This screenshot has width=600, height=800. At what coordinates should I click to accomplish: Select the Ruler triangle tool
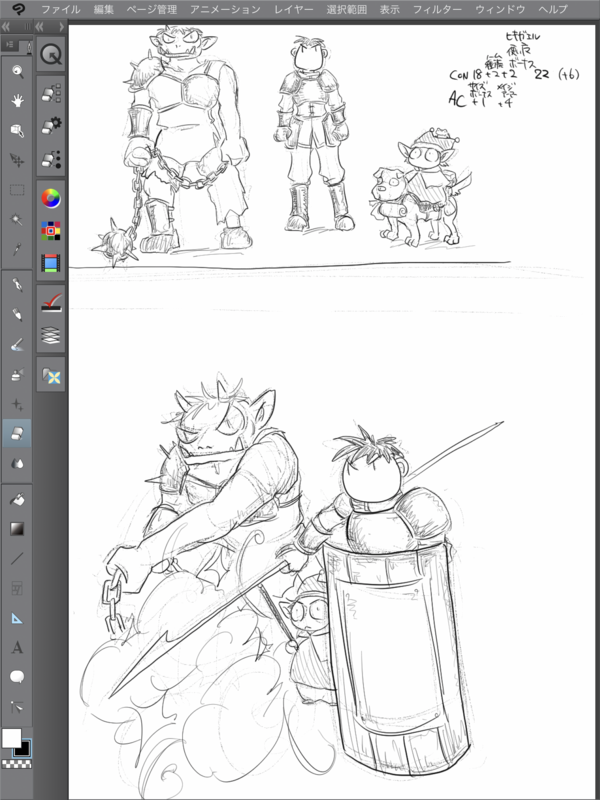(17, 618)
